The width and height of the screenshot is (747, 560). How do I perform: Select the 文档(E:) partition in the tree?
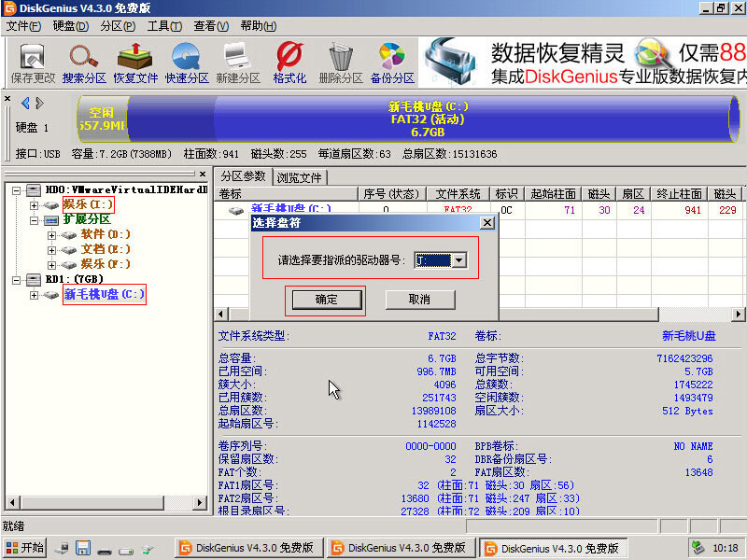coord(106,249)
